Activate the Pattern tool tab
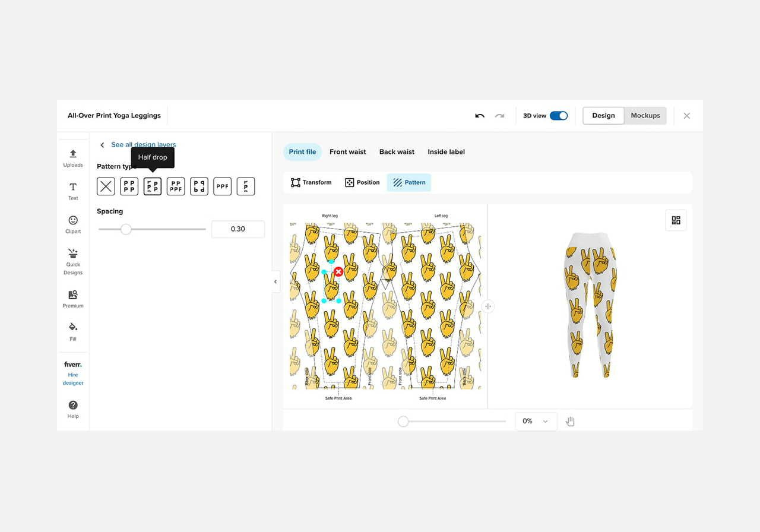This screenshot has width=760, height=532. [408, 182]
